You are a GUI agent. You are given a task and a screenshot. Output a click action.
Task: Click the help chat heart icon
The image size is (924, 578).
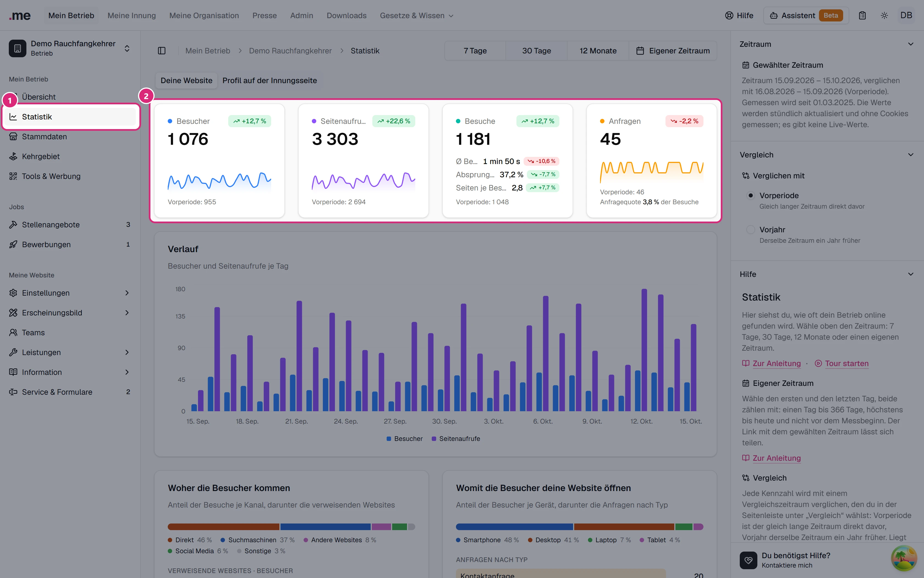(x=748, y=560)
